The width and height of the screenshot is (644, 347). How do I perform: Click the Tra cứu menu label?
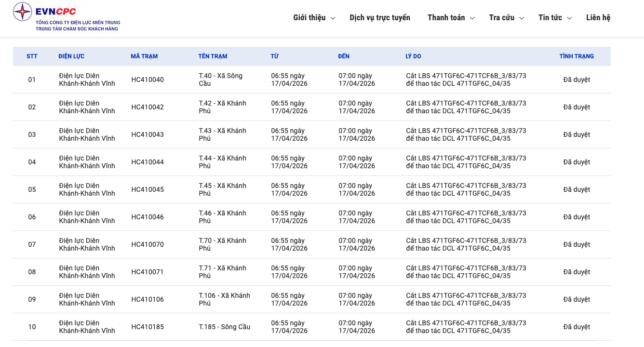(501, 18)
